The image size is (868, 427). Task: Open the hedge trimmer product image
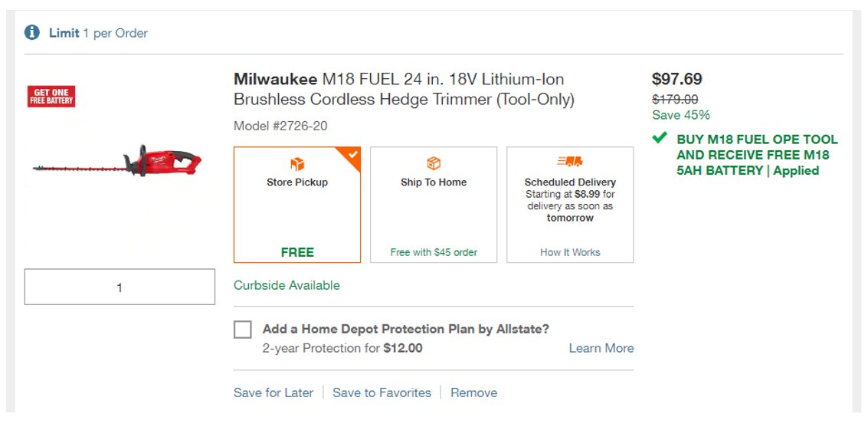pyautogui.click(x=117, y=161)
